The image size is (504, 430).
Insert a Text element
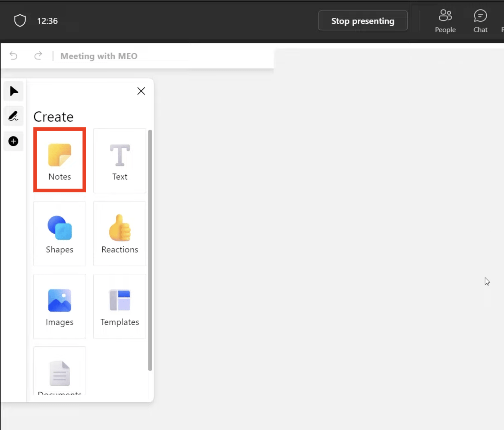click(x=119, y=161)
